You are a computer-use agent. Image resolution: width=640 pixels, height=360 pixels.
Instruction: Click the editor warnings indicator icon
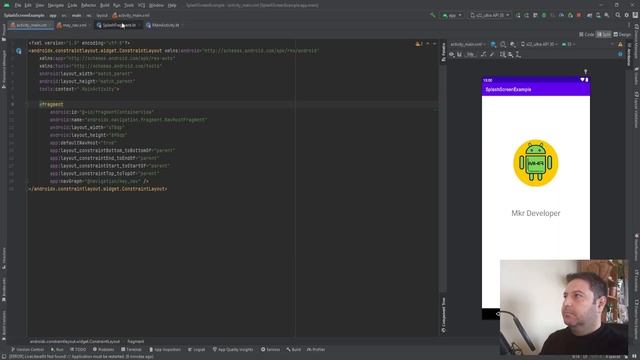pyautogui.click(x=419, y=44)
